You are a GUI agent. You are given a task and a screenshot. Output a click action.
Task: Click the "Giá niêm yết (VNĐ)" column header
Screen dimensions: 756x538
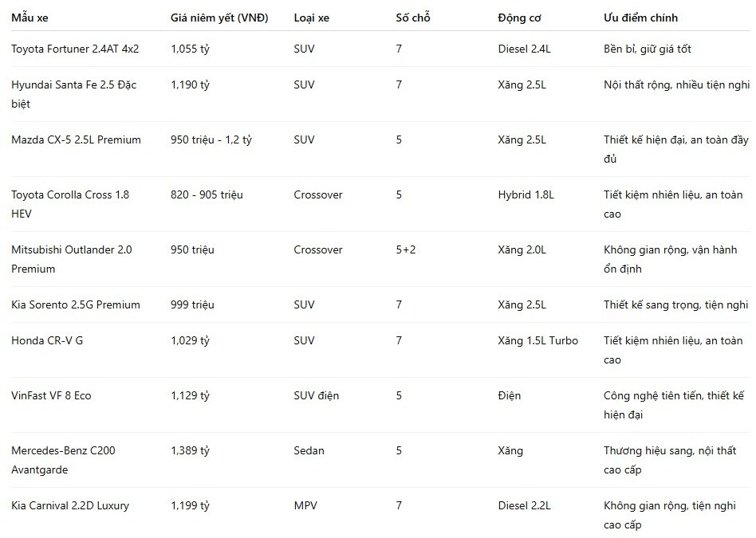point(219,18)
